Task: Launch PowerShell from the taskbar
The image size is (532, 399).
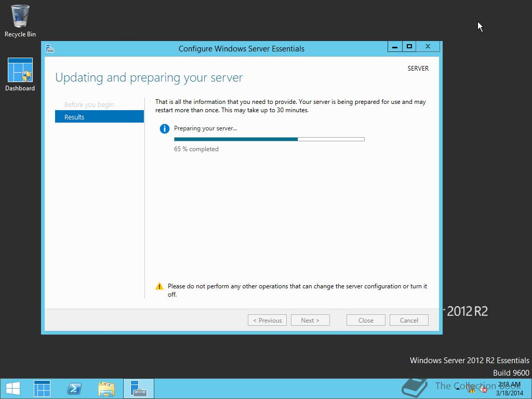Action: coord(74,389)
